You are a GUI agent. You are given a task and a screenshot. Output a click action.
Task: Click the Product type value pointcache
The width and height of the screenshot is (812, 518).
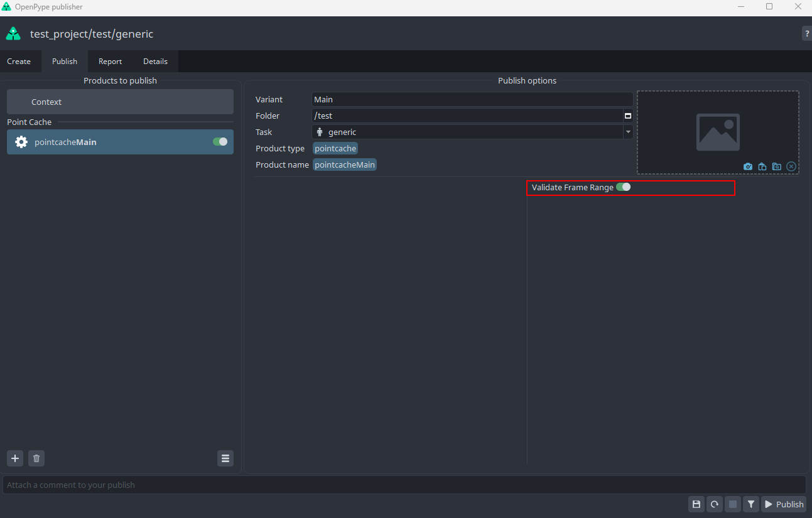335,148
